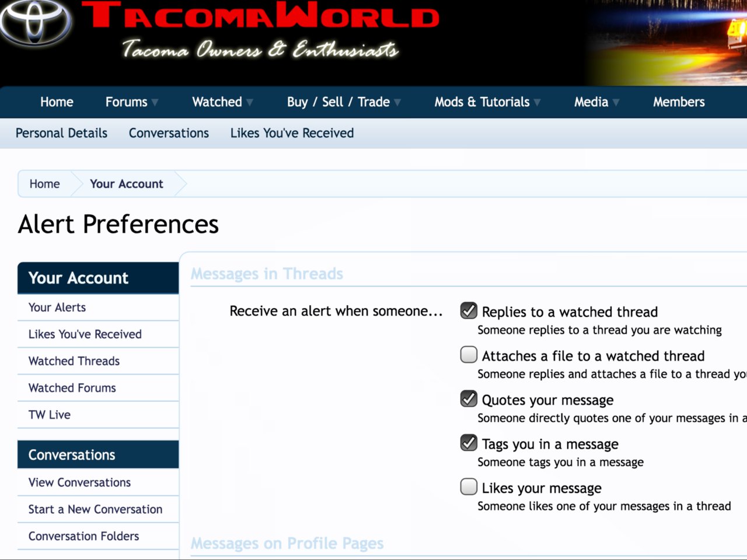Expand the Watched dropdown arrow
This screenshot has height=560, width=747.
click(x=250, y=103)
